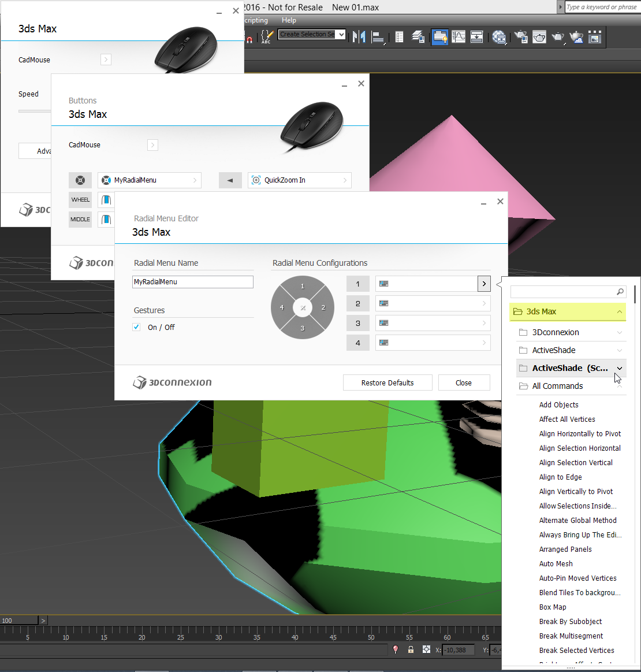Open Render Setup teapot icon
Screen dimensions: 641x672
coord(521,37)
